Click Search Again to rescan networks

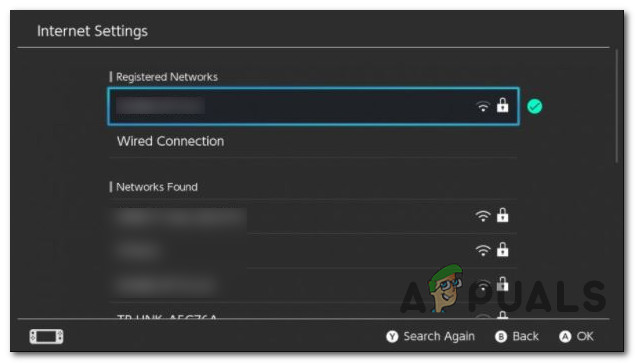(439, 336)
